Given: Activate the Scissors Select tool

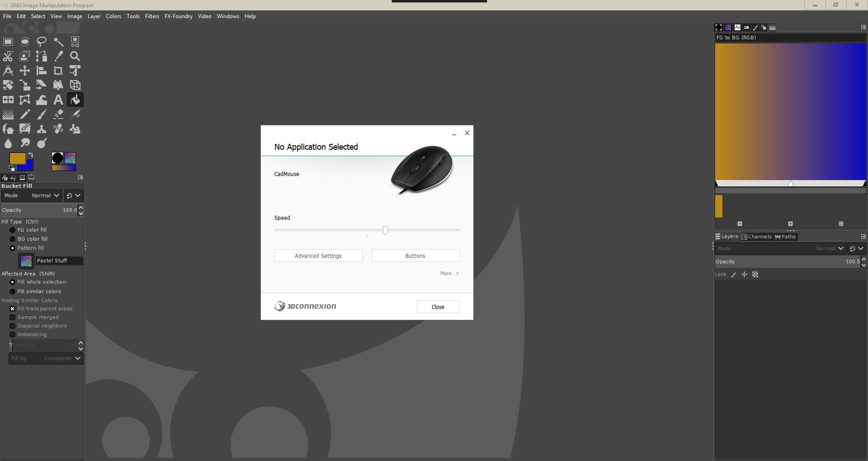Looking at the screenshot, I should [x=8, y=56].
